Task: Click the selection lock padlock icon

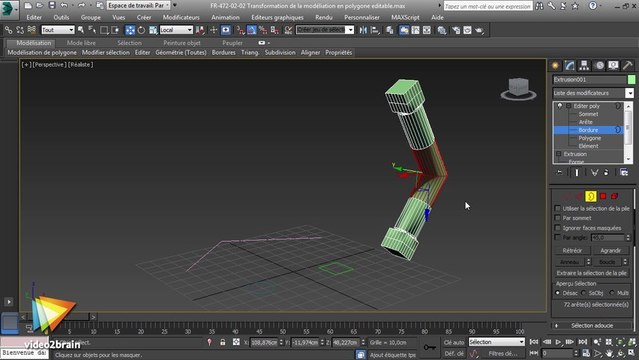Action: (223, 342)
